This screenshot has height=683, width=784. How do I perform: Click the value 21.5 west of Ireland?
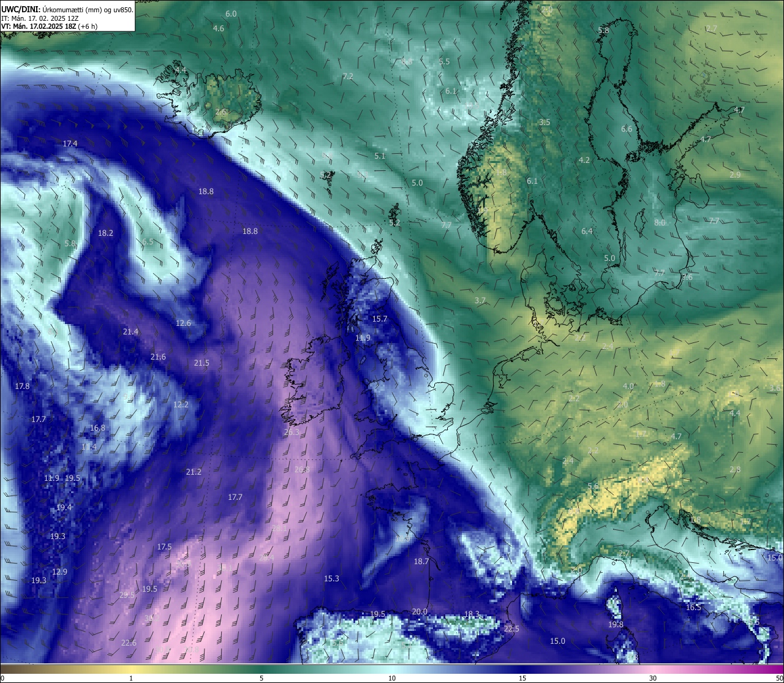pyautogui.click(x=202, y=363)
